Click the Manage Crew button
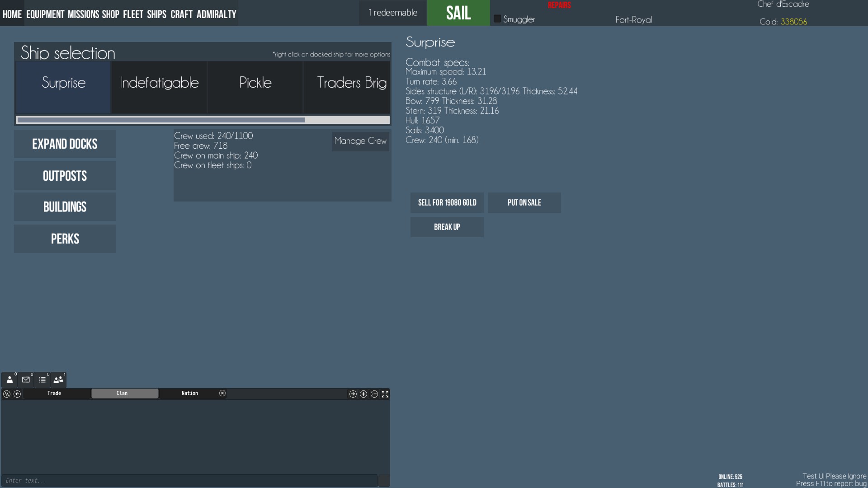 [x=360, y=141]
